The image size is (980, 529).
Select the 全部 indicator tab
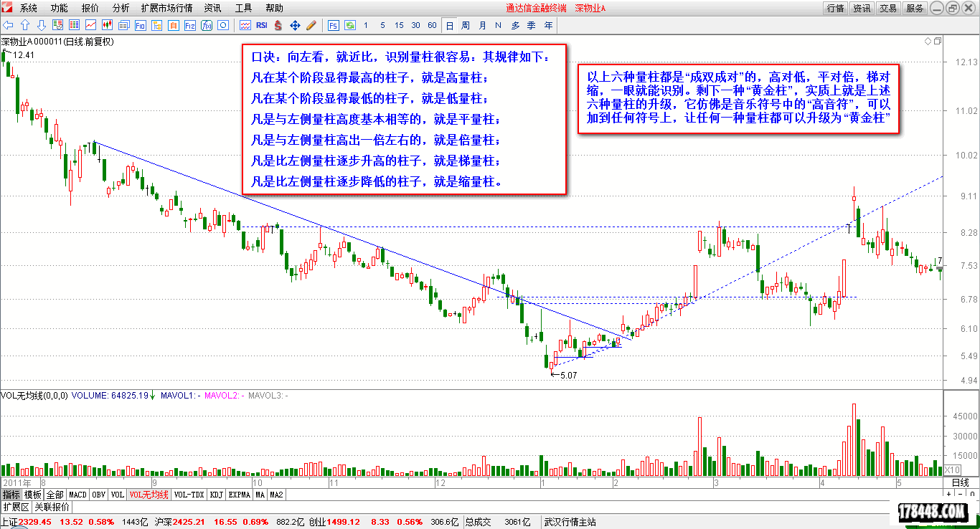click(55, 495)
